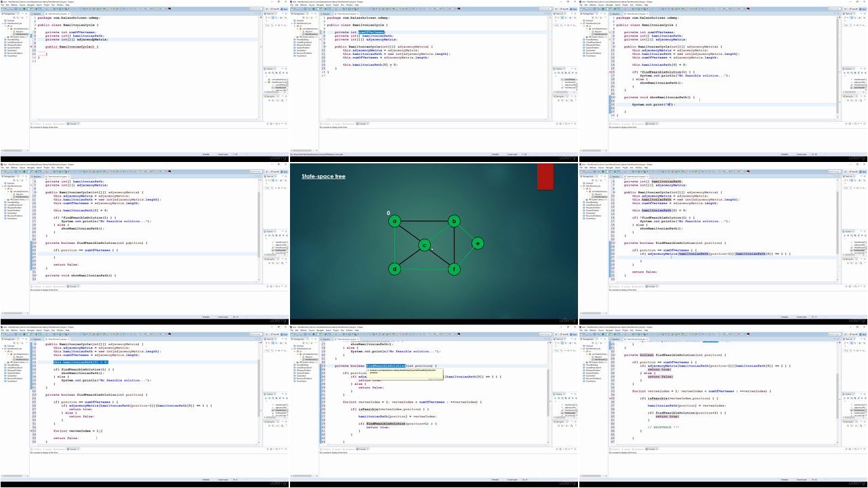Open the Edit menu in the print("V") frame
This screenshot has width=868, height=488.
click(x=587, y=5)
